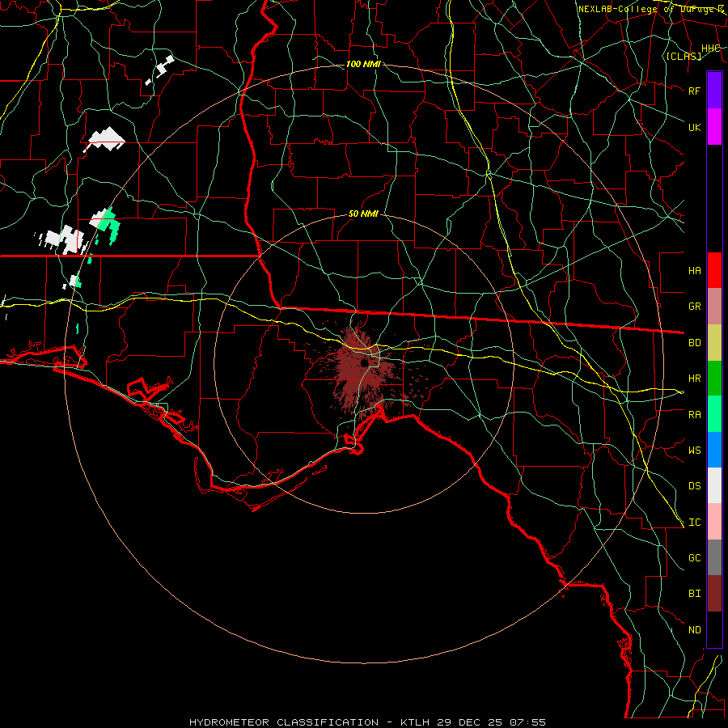This screenshot has width=728, height=728.
Task: Click the large white diamond-shaped radar echo
Action: 106,138
